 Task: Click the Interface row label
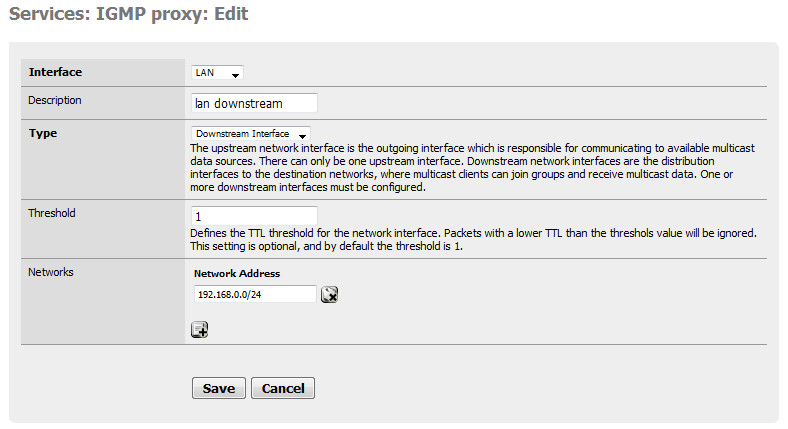55,72
